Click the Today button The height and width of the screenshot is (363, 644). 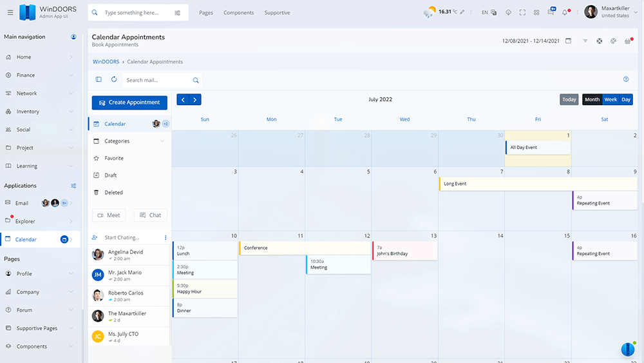coord(569,99)
